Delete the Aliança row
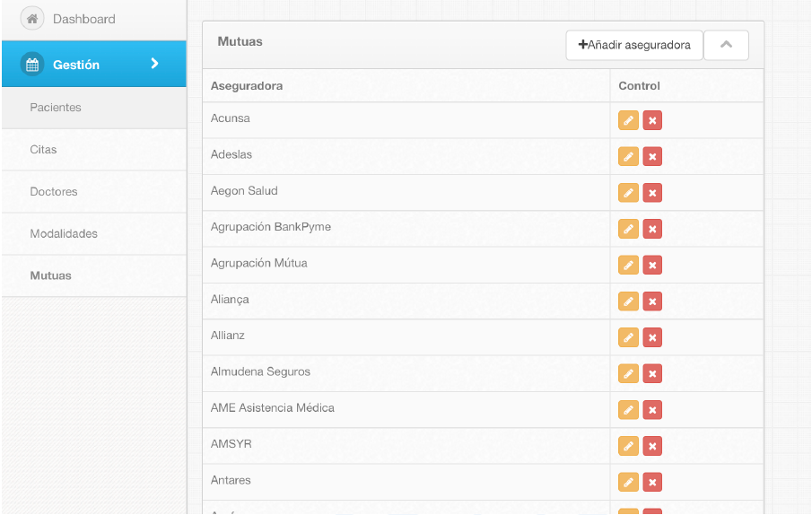This screenshot has width=812, height=515. pos(652,301)
